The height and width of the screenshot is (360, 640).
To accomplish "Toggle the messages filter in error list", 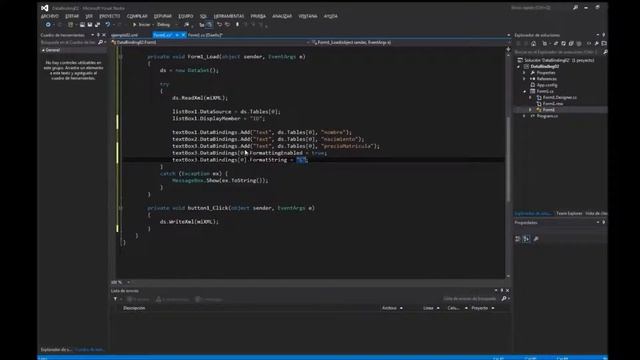I will click(x=209, y=299).
